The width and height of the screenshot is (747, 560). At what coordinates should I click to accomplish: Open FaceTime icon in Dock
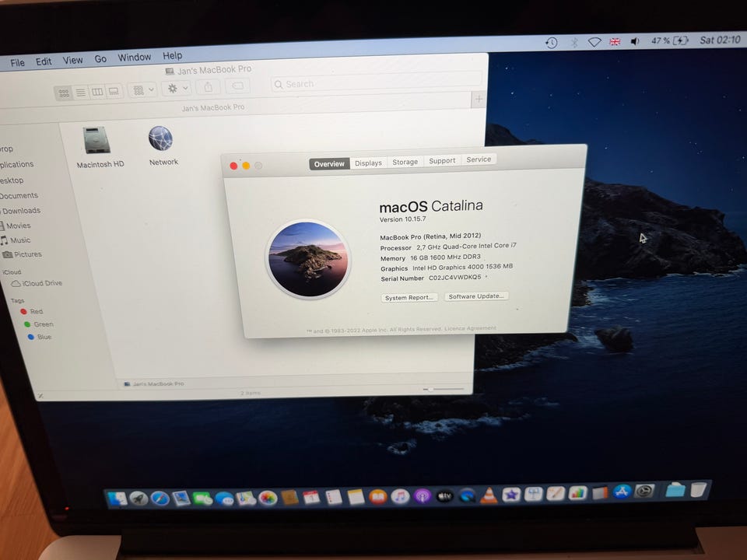coord(202,499)
